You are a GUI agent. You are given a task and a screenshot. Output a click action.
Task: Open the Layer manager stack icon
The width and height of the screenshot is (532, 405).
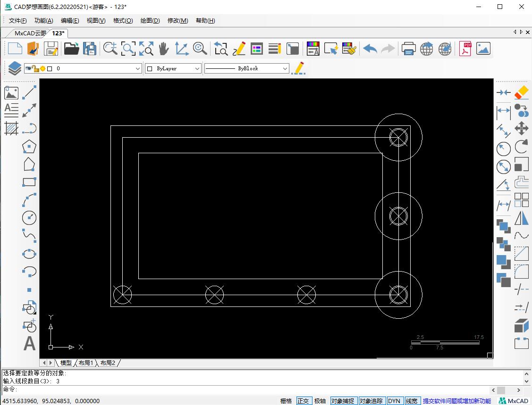tap(15, 68)
